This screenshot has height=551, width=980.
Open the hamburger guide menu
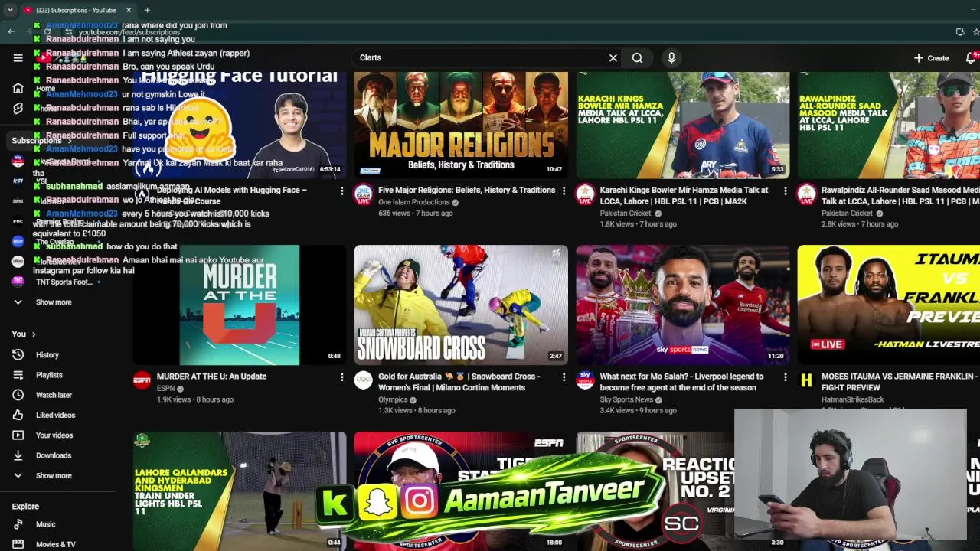pyautogui.click(x=18, y=58)
